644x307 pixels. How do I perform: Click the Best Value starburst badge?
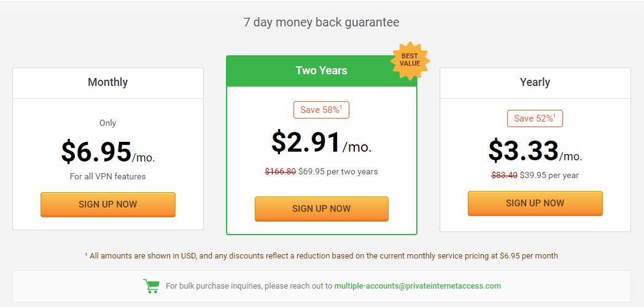point(410,60)
